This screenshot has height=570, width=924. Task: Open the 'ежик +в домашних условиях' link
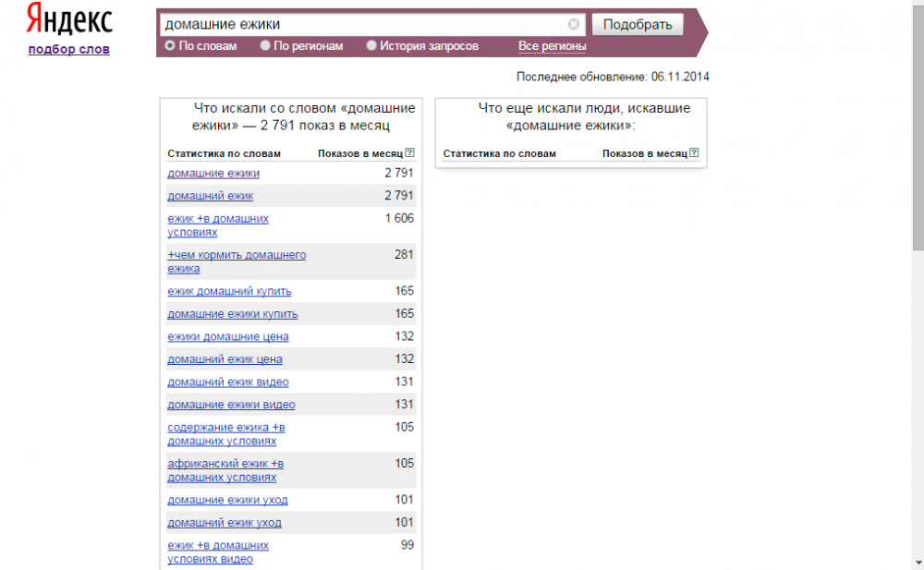(x=218, y=225)
